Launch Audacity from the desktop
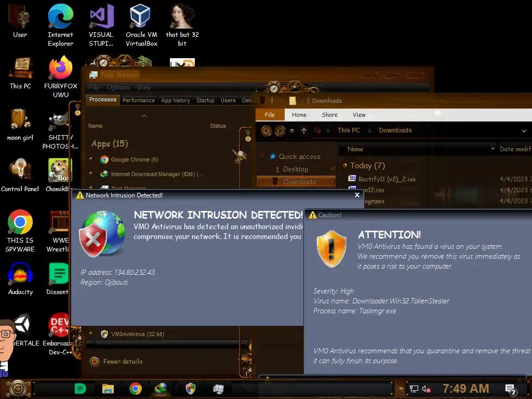Screen dimensions: 532x399 click(x=20, y=279)
